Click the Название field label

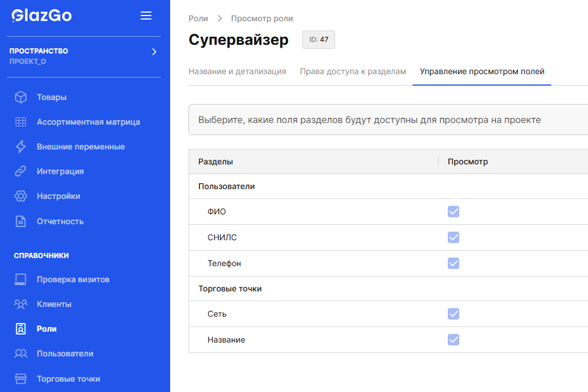tap(226, 340)
